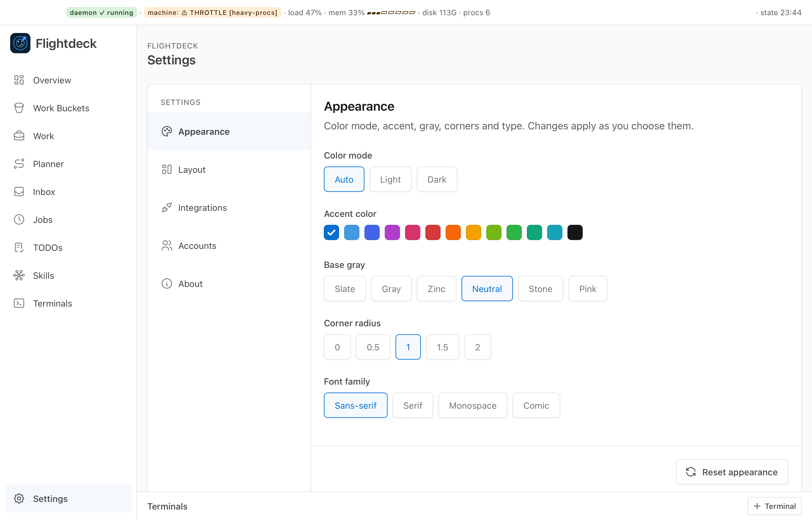Click the plug icon for Integrations
The image size is (812, 520).
pyautogui.click(x=167, y=207)
